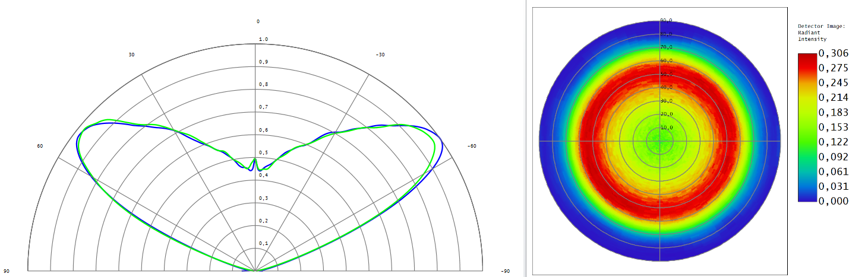Click the 0,000 legend value

834,202
